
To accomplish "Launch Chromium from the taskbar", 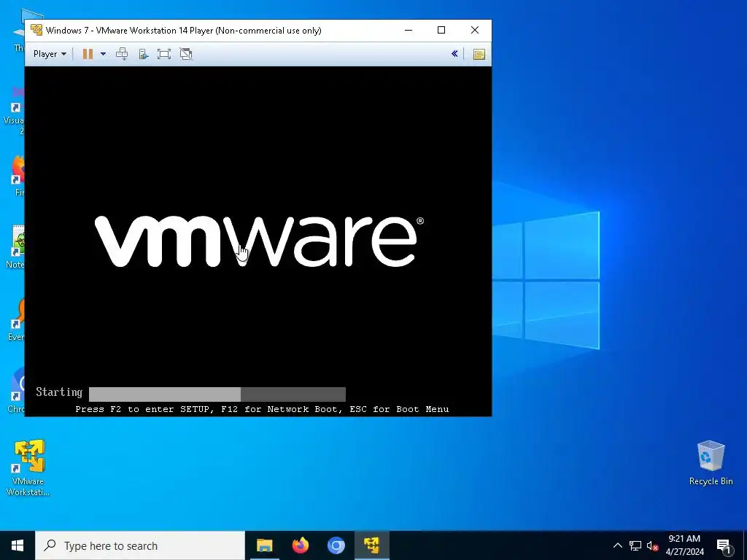I will (336, 545).
